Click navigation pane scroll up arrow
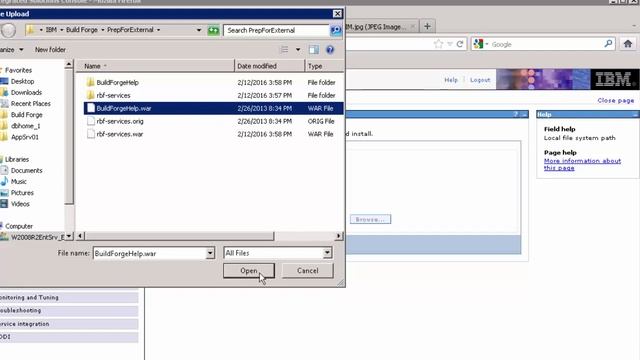 pyautogui.click(x=69, y=64)
